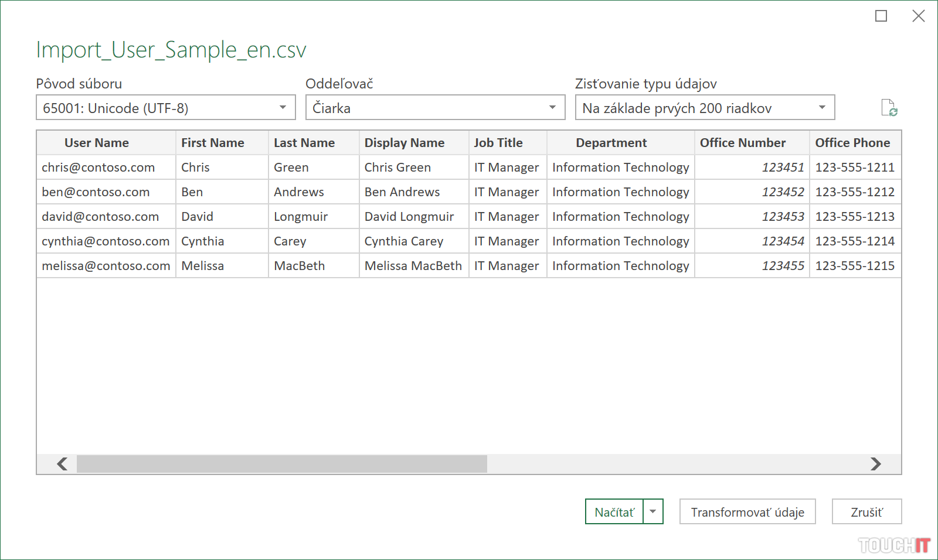Maximize the import dialog window
The image size is (938, 560).
tap(881, 16)
